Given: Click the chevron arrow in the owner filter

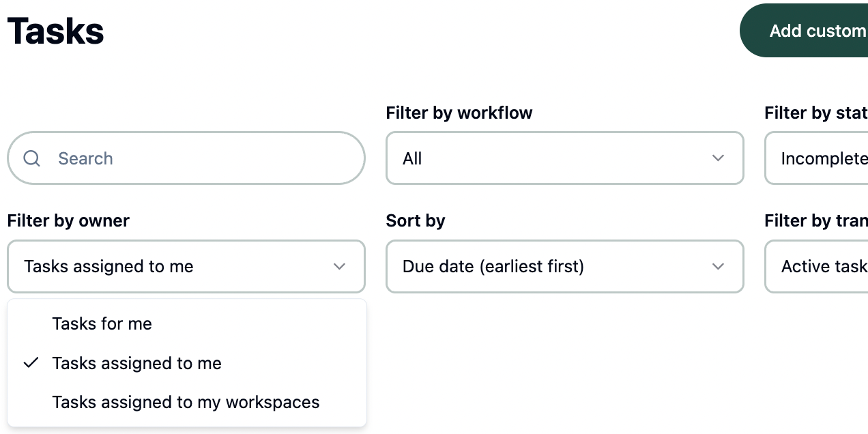Looking at the screenshot, I should (x=339, y=266).
